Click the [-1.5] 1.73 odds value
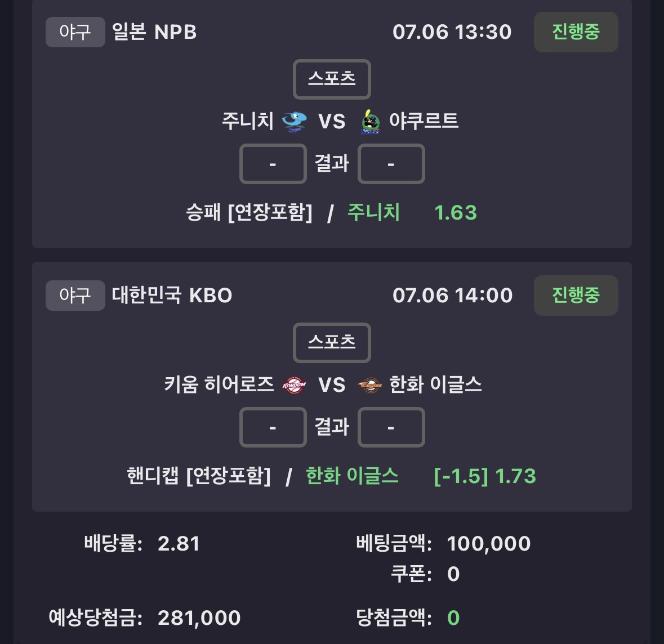This screenshot has width=664, height=644. point(485,476)
